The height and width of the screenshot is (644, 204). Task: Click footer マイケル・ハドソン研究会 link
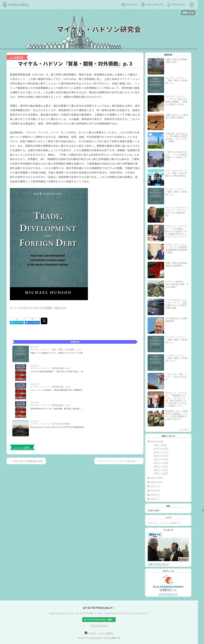coord(100,633)
